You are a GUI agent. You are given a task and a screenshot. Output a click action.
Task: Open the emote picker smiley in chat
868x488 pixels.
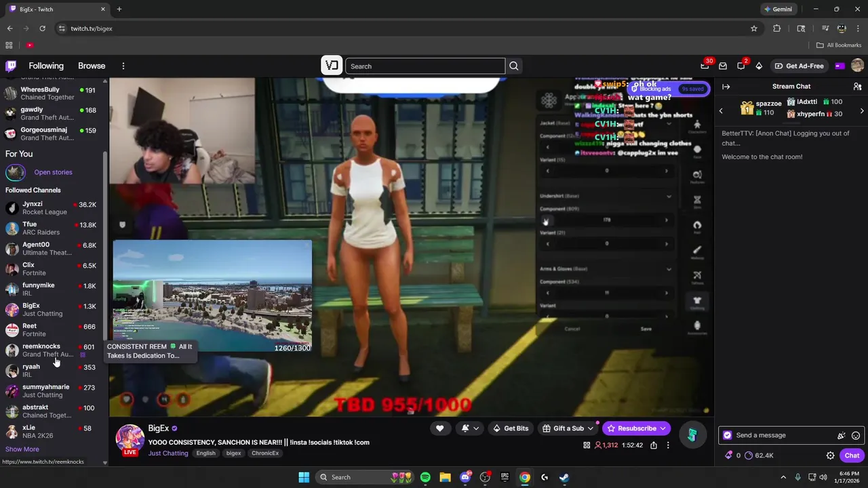click(x=856, y=436)
